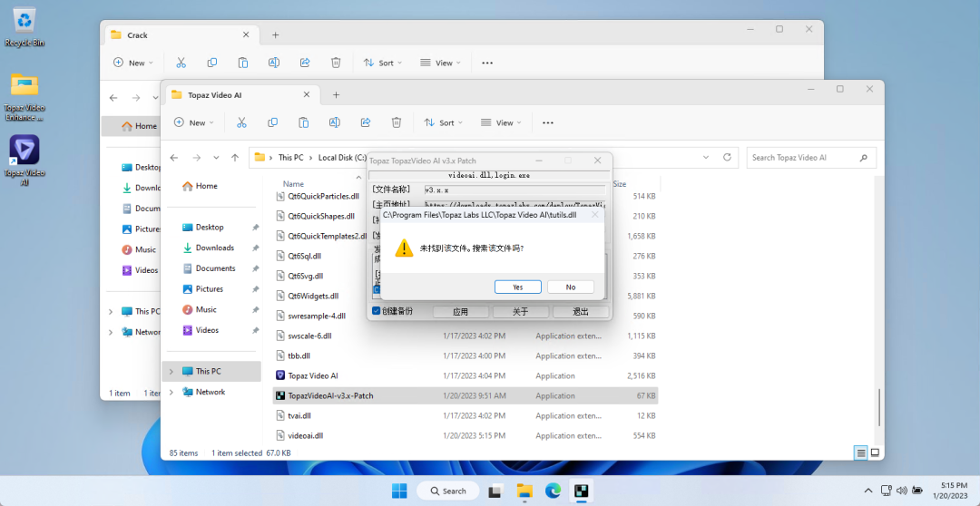Click the Copy icon in Topaz Video AI window
The height and width of the screenshot is (506, 980).
pos(272,122)
